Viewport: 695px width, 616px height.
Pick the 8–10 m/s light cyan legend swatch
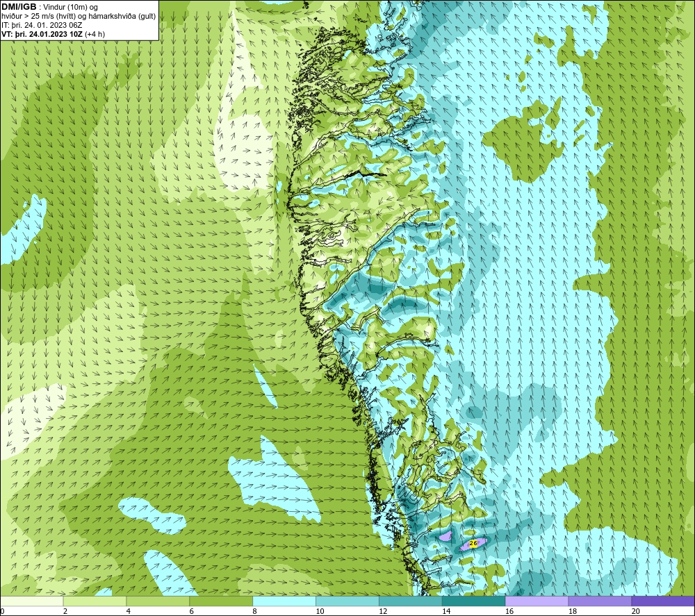click(284, 601)
